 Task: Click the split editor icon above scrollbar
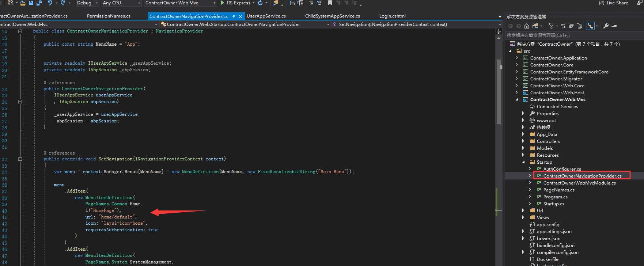pos(499,32)
